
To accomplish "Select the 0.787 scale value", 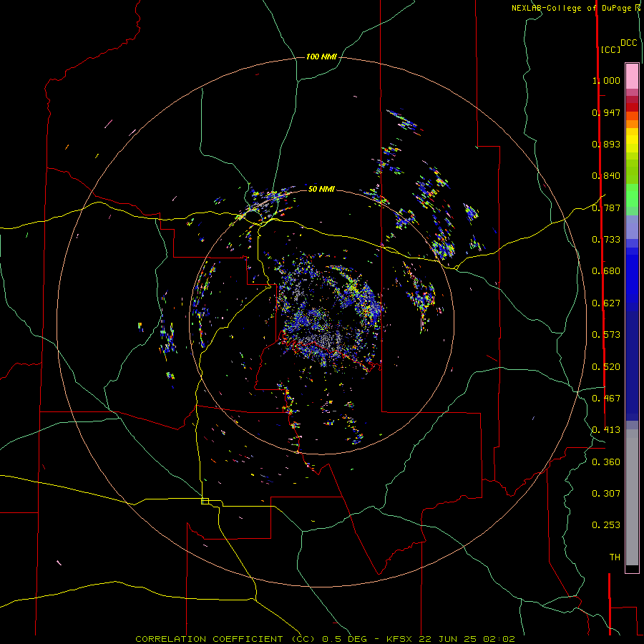I will pos(606,208).
